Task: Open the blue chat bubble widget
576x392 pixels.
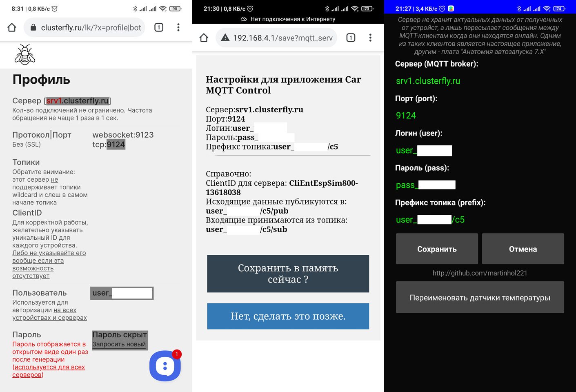Action: 165,366
